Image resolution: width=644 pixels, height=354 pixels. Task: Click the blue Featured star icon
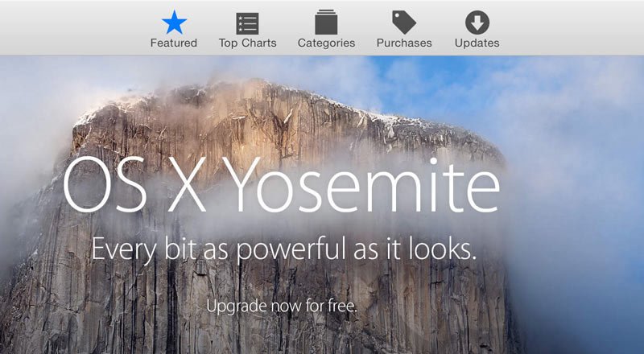[174, 23]
